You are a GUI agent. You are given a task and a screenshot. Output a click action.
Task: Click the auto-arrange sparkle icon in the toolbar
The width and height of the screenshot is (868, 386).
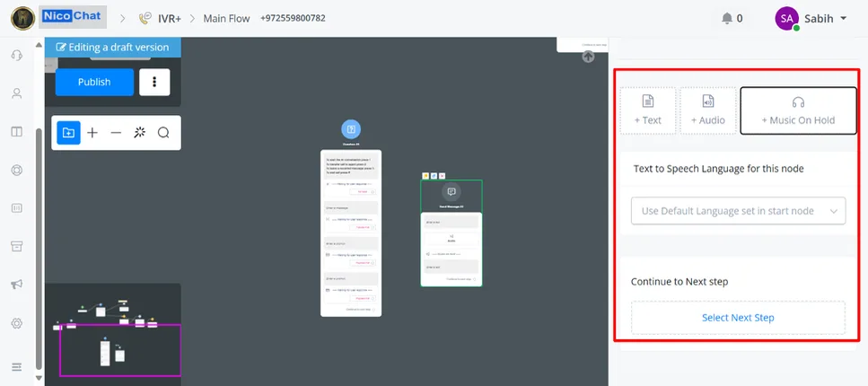click(x=139, y=132)
